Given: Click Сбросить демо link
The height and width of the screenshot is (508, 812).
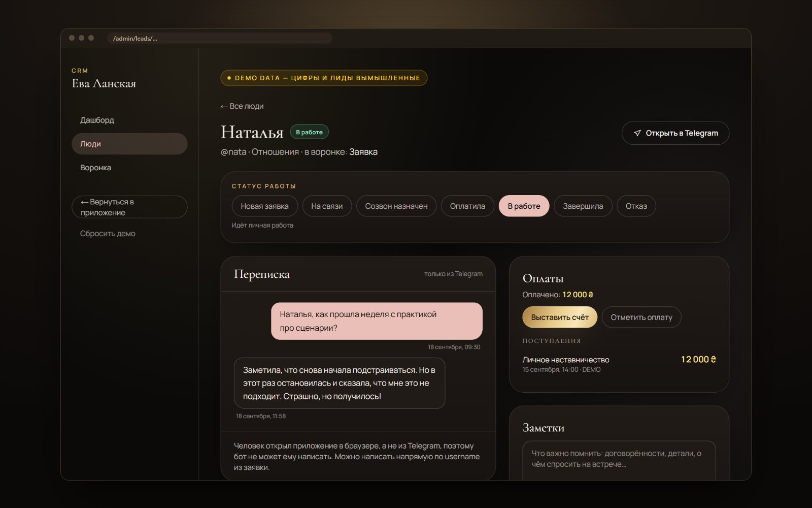Looking at the screenshot, I should tap(108, 234).
